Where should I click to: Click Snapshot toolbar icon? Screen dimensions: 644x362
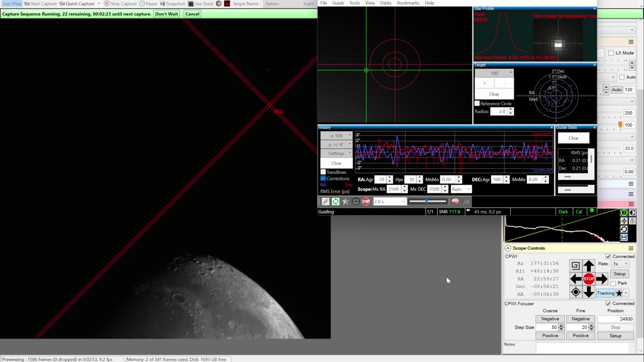point(163,4)
